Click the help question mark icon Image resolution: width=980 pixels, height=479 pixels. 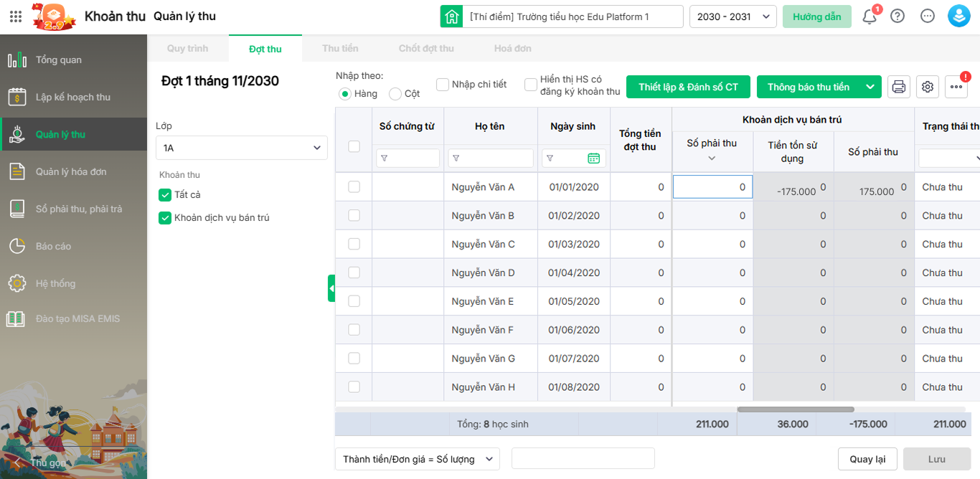tap(897, 16)
